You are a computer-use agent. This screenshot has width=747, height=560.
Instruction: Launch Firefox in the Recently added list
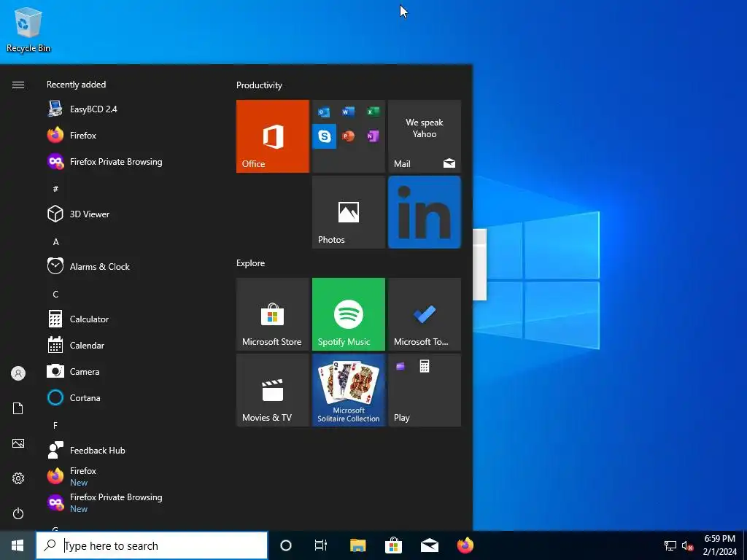point(128,135)
